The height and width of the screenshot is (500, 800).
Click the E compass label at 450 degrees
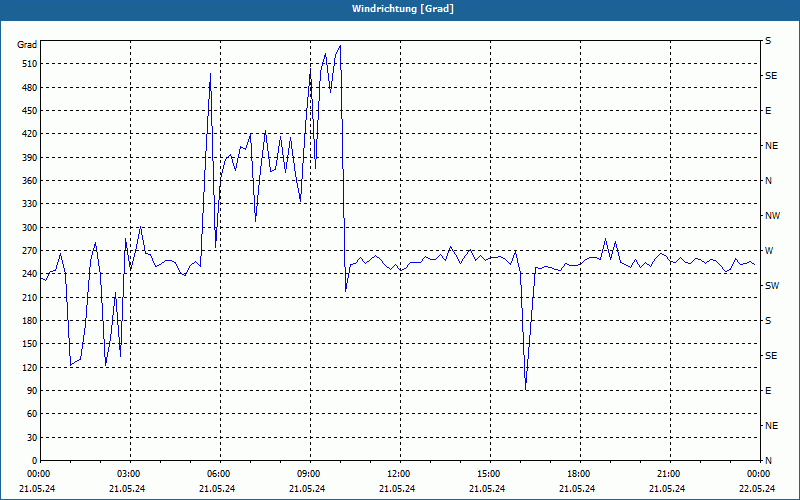click(768, 111)
